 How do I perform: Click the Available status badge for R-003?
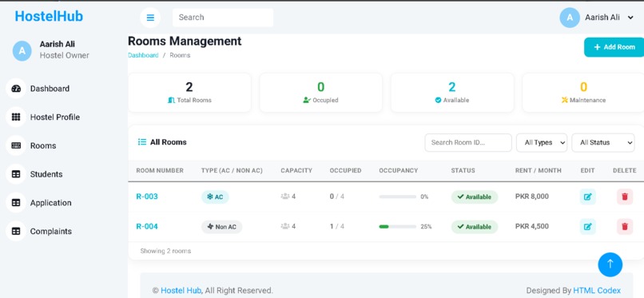[475, 197]
